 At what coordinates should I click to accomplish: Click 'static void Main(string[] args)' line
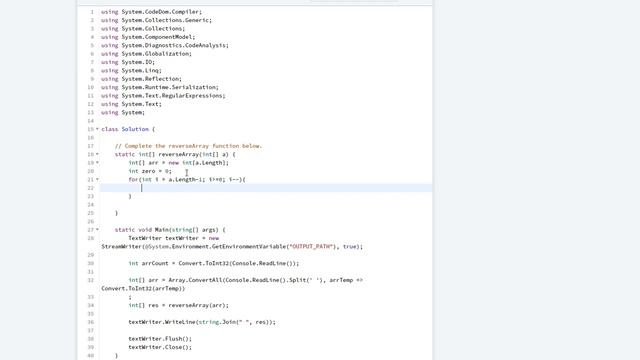[170, 230]
